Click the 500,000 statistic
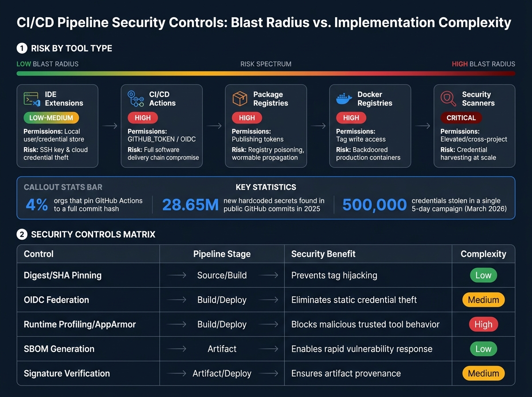The height and width of the screenshot is (397, 532). pyautogui.click(x=375, y=204)
